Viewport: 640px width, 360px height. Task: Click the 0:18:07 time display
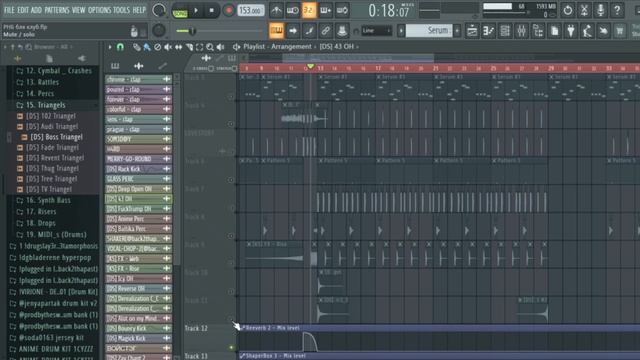(389, 11)
